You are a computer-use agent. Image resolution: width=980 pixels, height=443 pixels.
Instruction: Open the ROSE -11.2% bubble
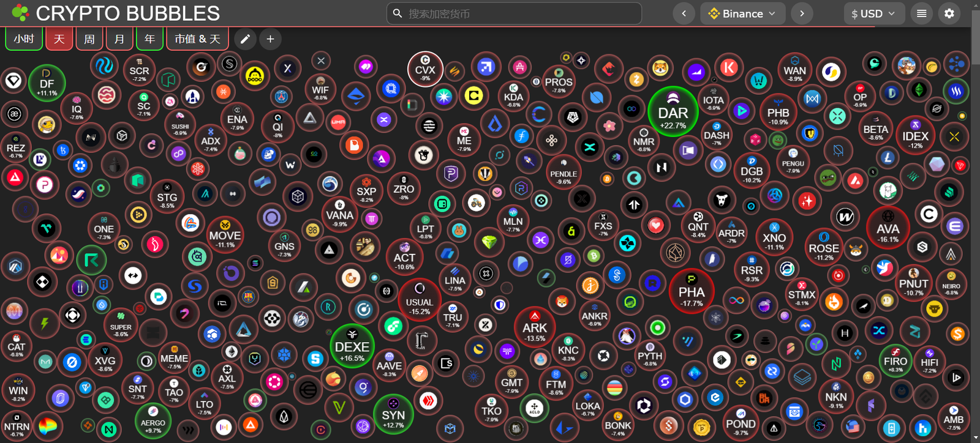[x=824, y=248]
